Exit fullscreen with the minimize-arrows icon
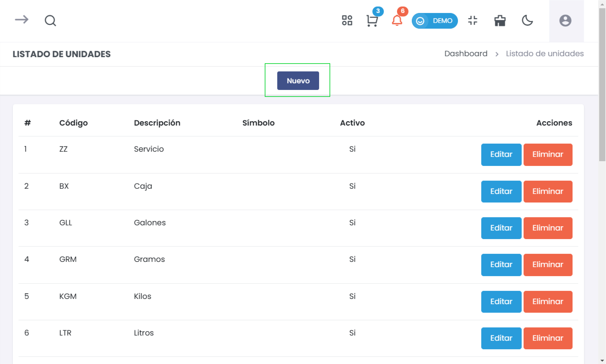The image size is (606, 364). click(472, 20)
